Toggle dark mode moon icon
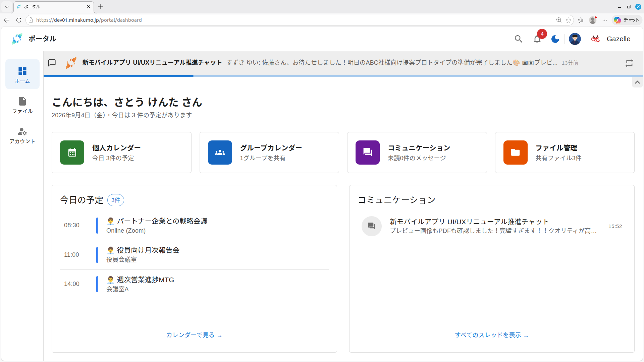 pyautogui.click(x=555, y=39)
